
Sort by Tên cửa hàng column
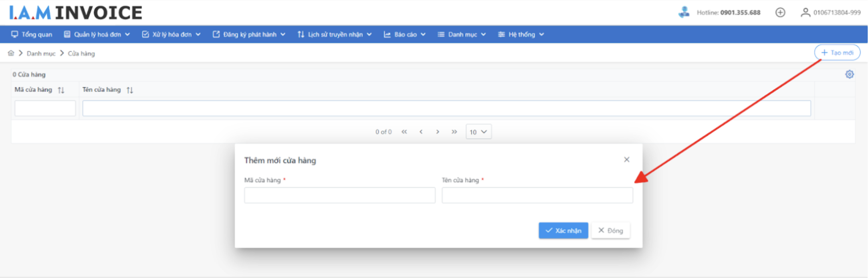click(130, 90)
